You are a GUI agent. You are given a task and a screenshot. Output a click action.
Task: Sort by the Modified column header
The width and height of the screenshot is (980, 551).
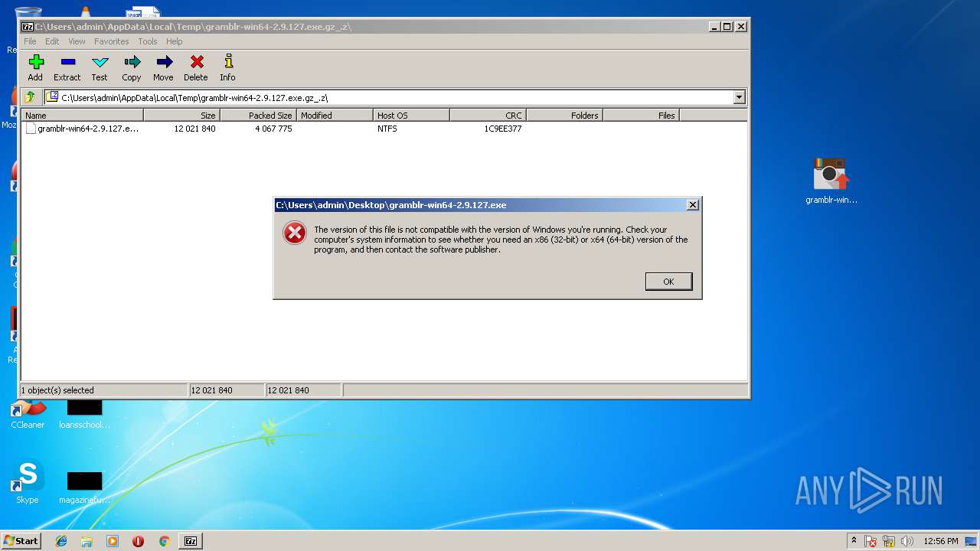pos(335,116)
